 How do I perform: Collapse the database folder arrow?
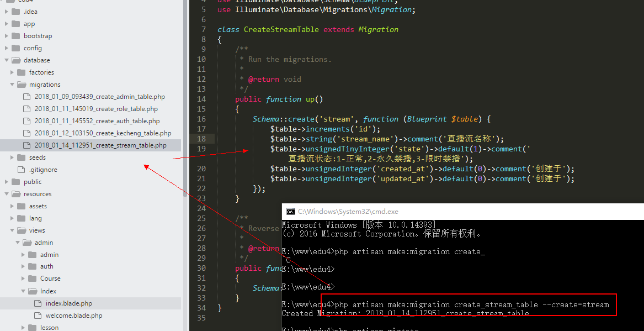7,60
